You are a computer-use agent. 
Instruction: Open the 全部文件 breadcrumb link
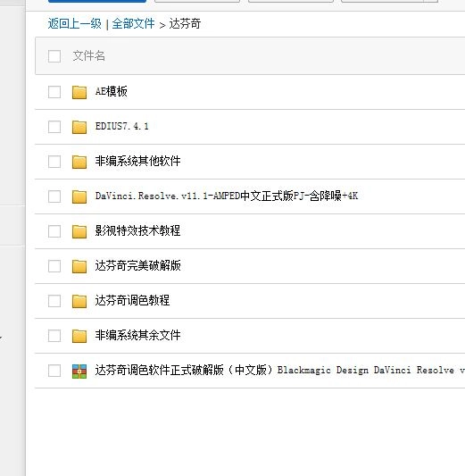pos(134,24)
